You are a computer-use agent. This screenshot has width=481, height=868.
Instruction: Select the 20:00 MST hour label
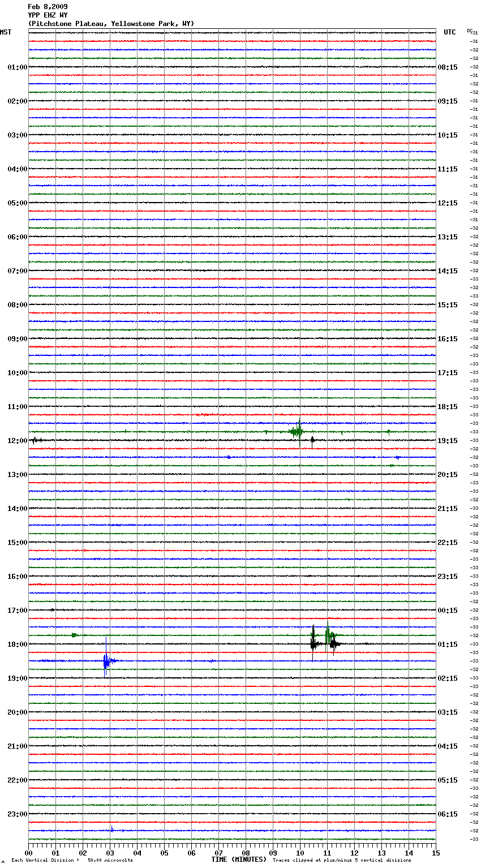[18, 712]
